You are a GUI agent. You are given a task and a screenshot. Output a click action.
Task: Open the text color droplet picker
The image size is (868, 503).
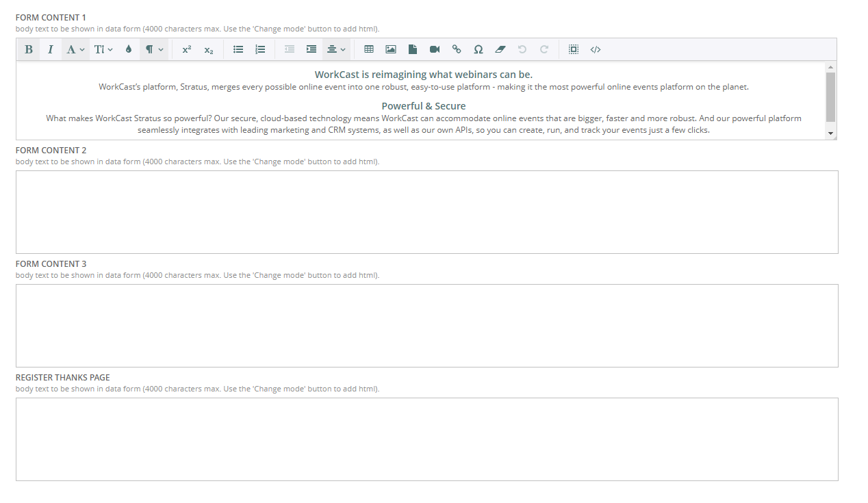click(x=129, y=49)
